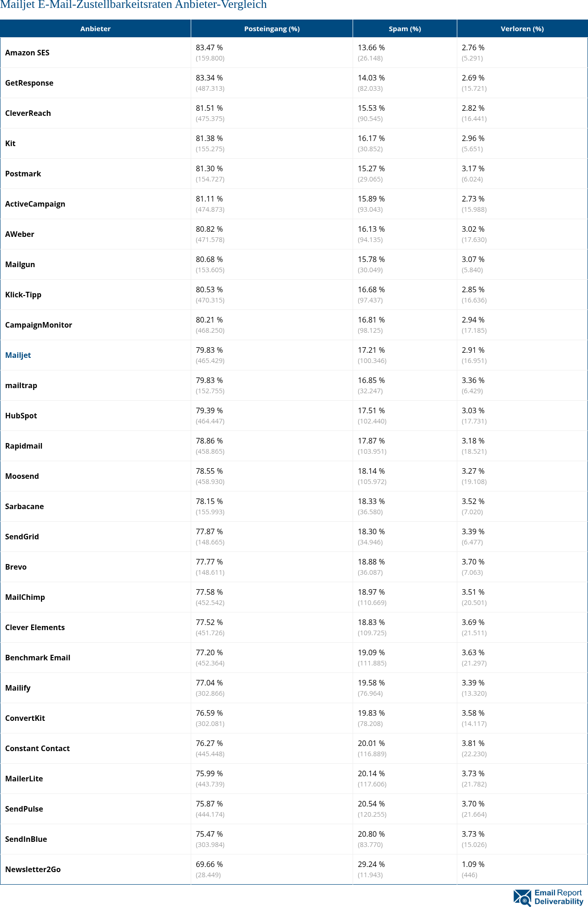Click the SendGrid provider name

(x=22, y=537)
